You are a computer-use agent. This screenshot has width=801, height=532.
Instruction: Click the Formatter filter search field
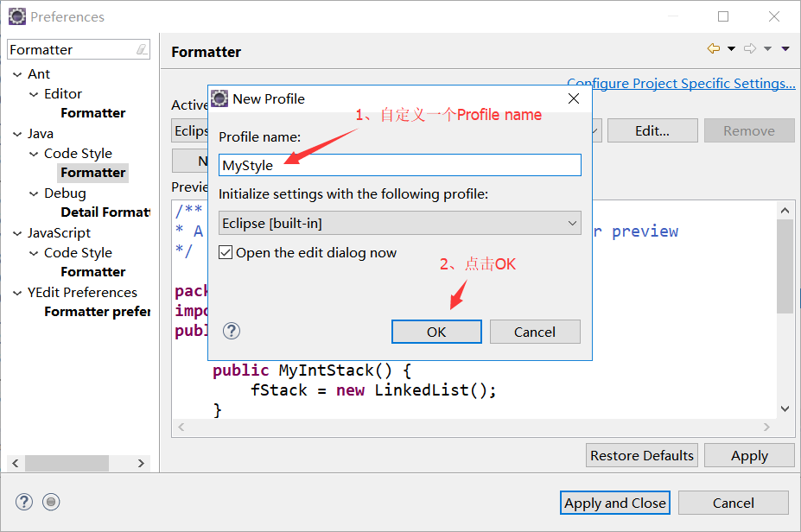pos(72,49)
